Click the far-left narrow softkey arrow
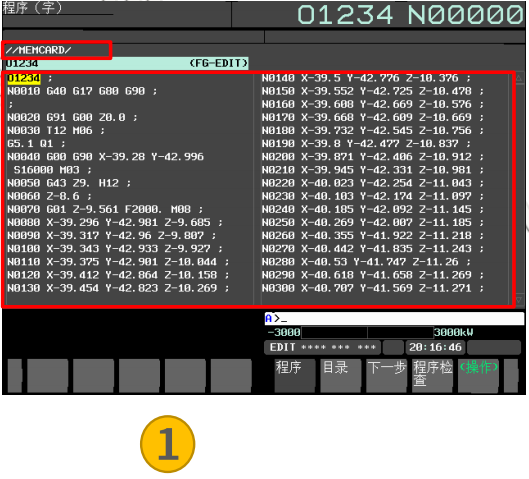Image resolution: width=529 pixels, height=479 pixels. coord(15,375)
